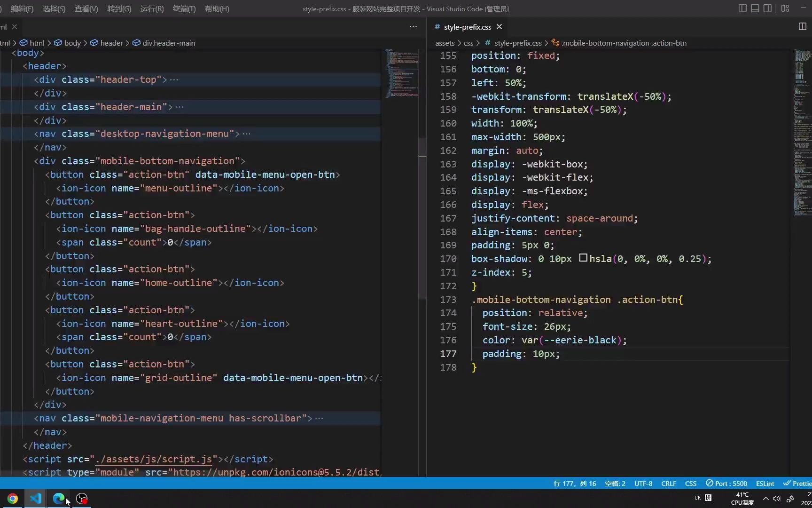Click the bag-handle-outline ion-icon line

(x=187, y=229)
